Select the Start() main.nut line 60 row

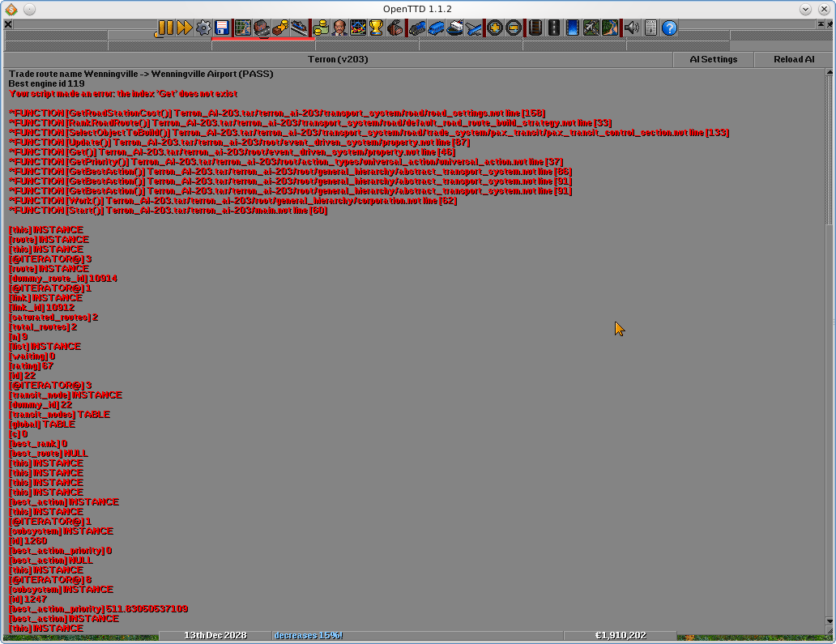pyautogui.click(x=168, y=211)
